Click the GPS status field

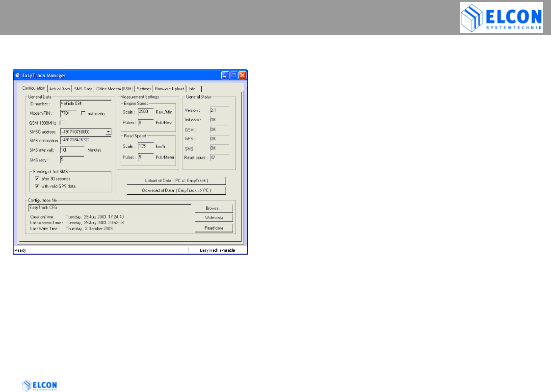(x=220, y=139)
